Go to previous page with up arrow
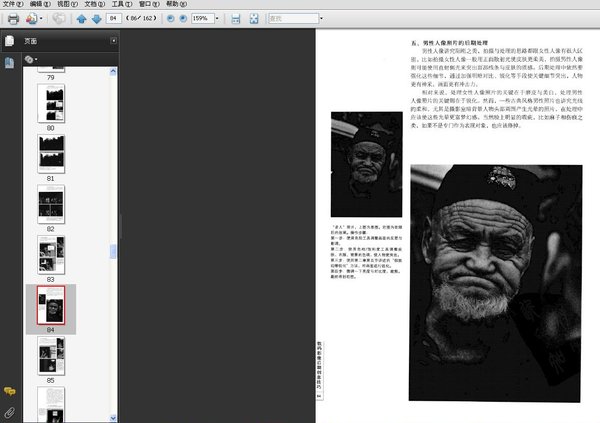The width and height of the screenshot is (600, 423). pos(81,18)
